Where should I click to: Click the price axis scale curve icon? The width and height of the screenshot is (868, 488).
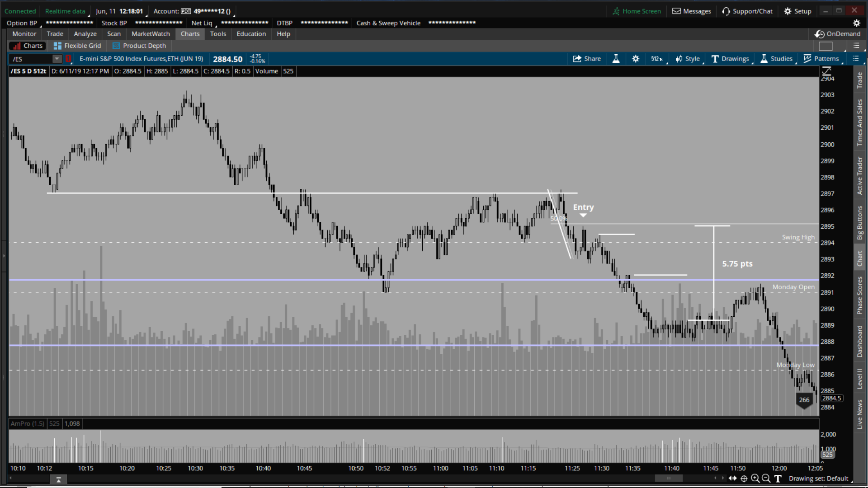[x=827, y=70]
